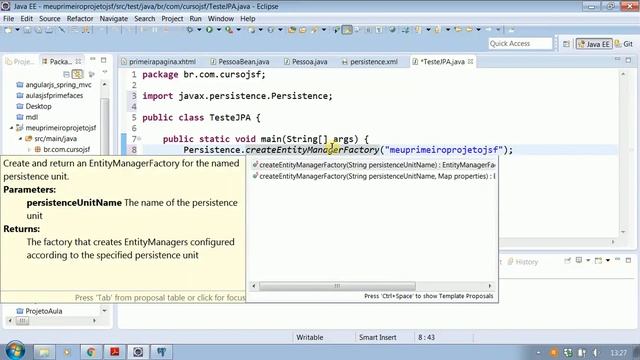
Task: Click the 8 : 43 cursor position
Action: [427, 338]
